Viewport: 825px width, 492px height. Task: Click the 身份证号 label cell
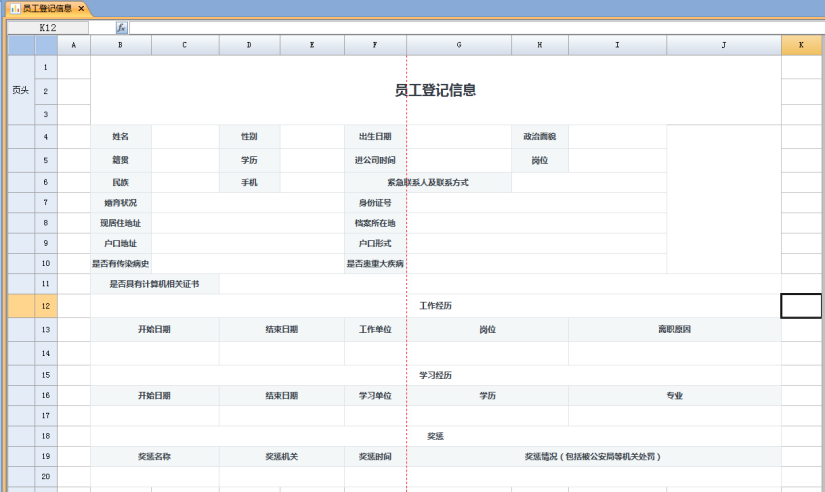point(375,203)
